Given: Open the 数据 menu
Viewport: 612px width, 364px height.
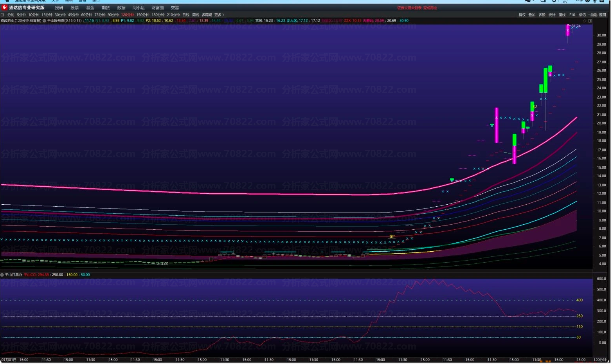Looking at the screenshot, I should tap(121, 8).
